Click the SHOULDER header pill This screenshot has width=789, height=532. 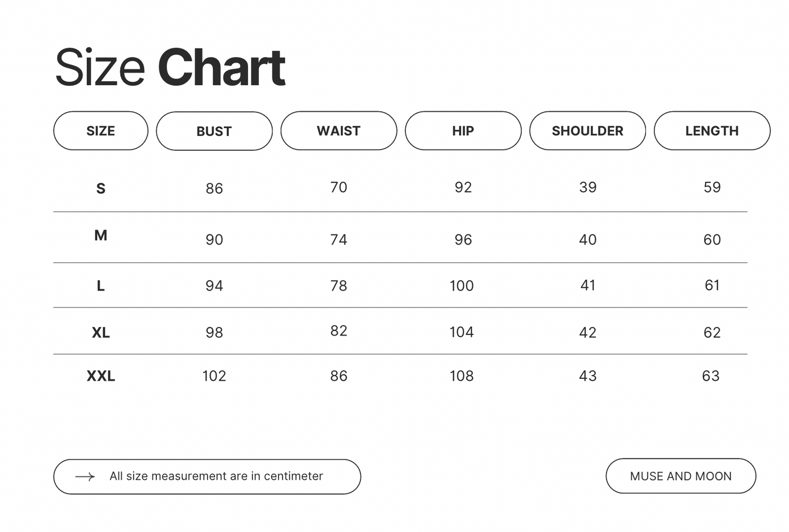(x=588, y=131)
